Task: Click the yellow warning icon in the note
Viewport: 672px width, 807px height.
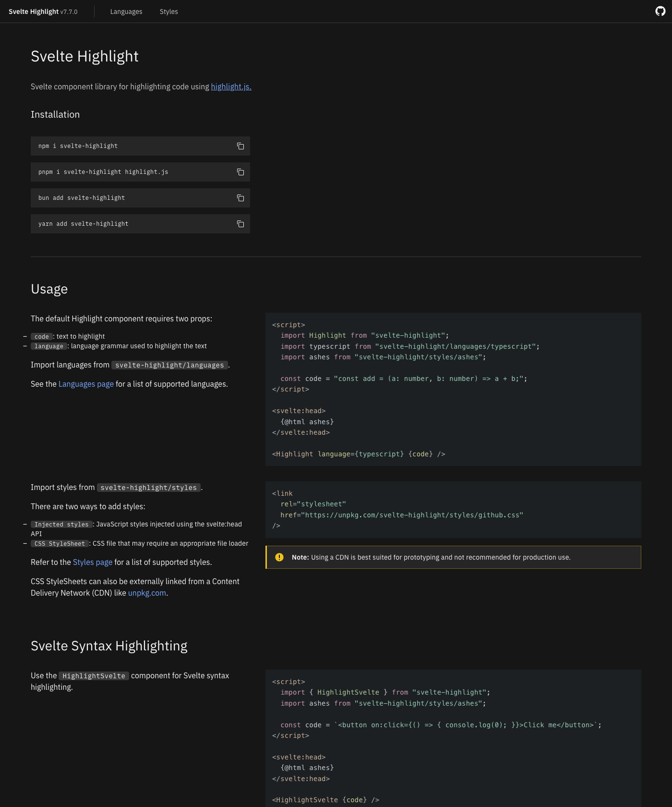Action: (279, 557)
